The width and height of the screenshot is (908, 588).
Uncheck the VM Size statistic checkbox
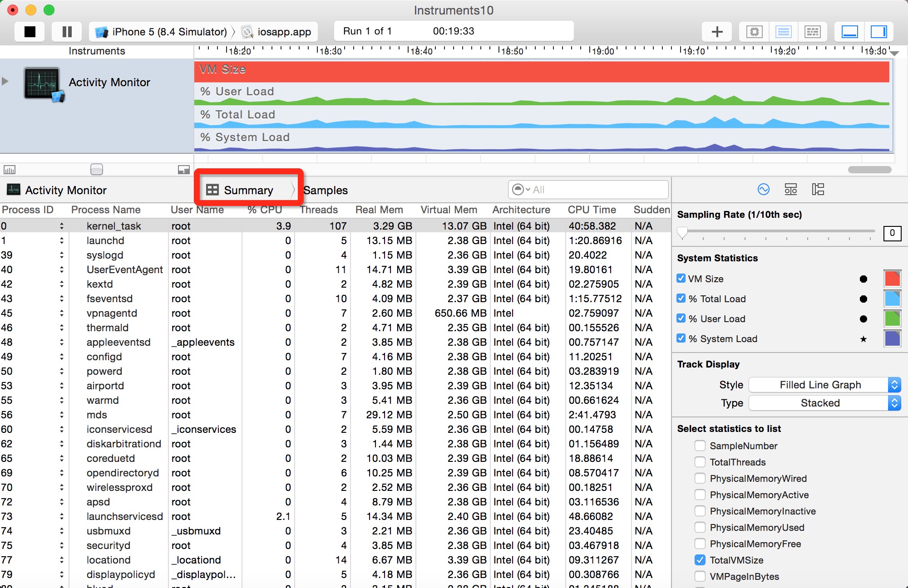pyautogui.click(x=681, y=278)
